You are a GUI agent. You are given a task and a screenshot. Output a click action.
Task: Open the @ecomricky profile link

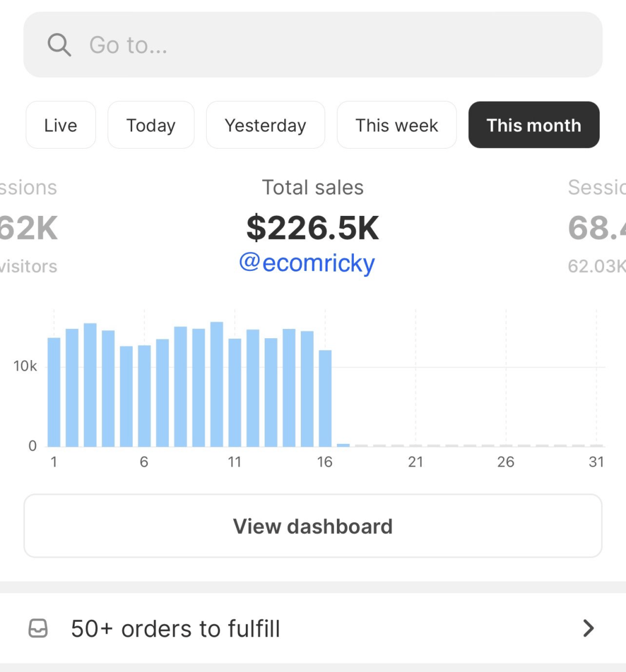(x=308, y=263)
